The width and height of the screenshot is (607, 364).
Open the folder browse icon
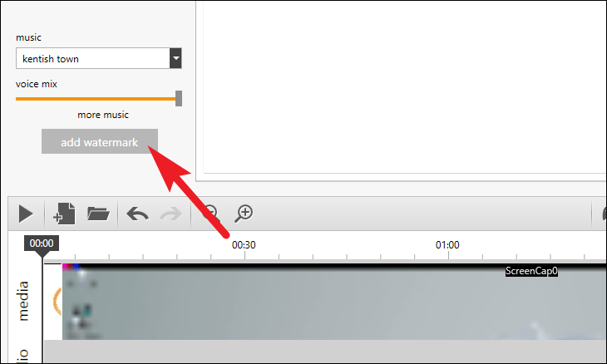98,214
